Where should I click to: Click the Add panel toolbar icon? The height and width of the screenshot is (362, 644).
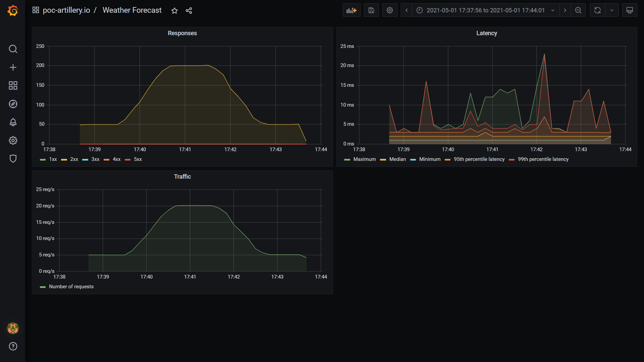click(x=351, y=10)
